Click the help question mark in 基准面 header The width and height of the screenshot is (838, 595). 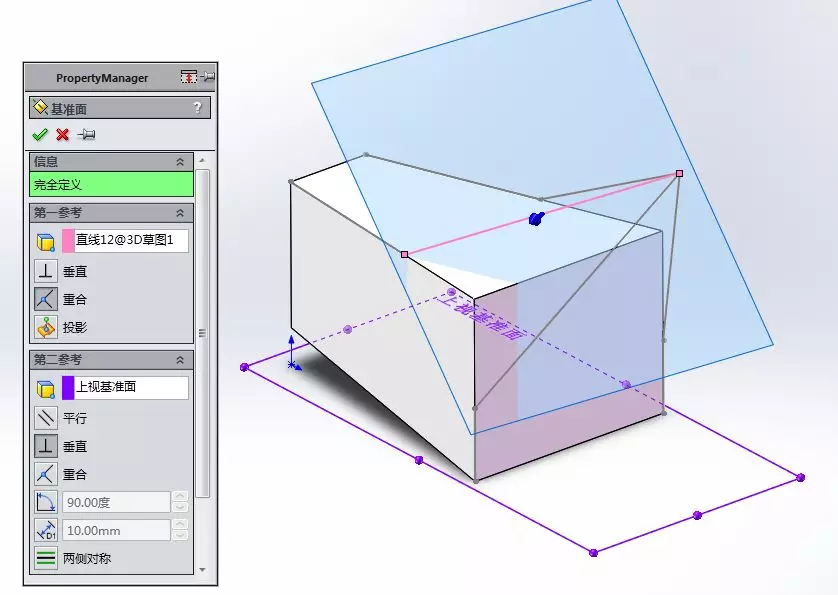pos(197,108)
